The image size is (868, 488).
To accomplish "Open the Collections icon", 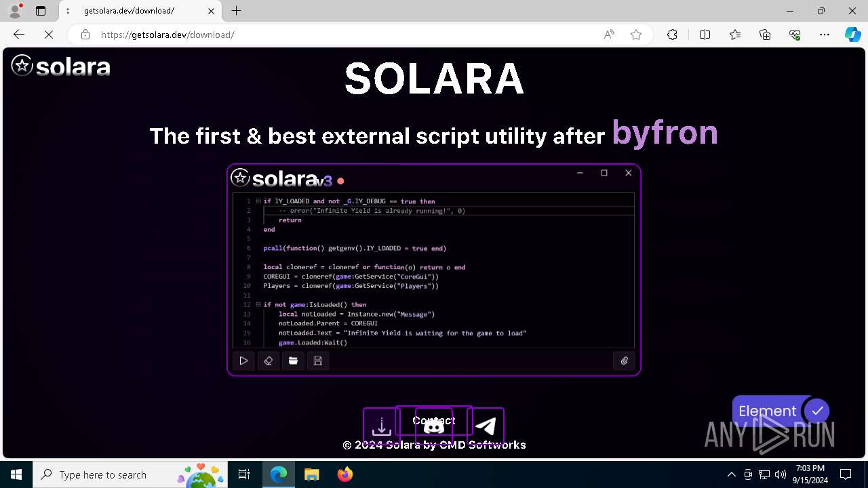I will point(765,35).
